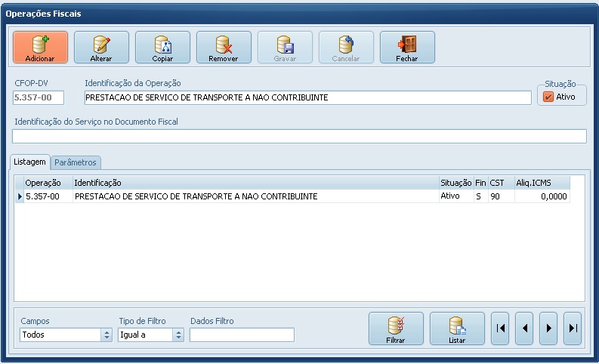Click the Remover delete button
Screen dimensions: 599x364
[224, 48]
